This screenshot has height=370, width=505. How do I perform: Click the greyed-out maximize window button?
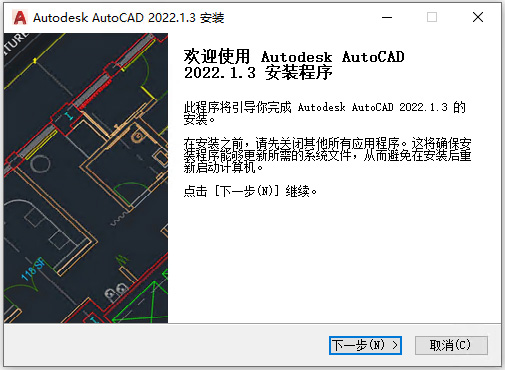[432, 17]
